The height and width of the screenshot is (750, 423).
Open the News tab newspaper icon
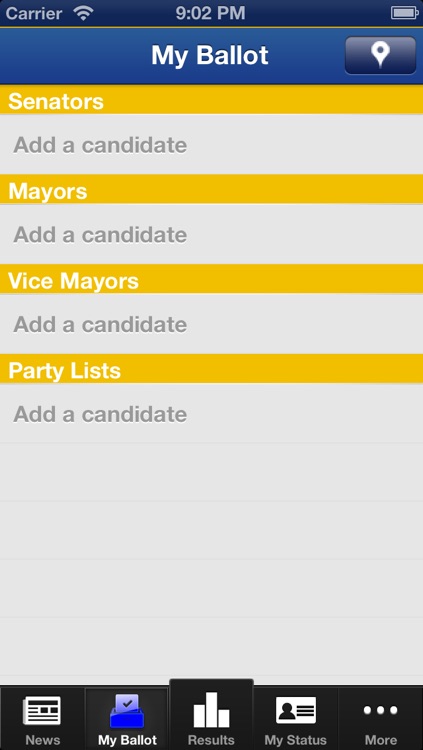pos(42,710)
